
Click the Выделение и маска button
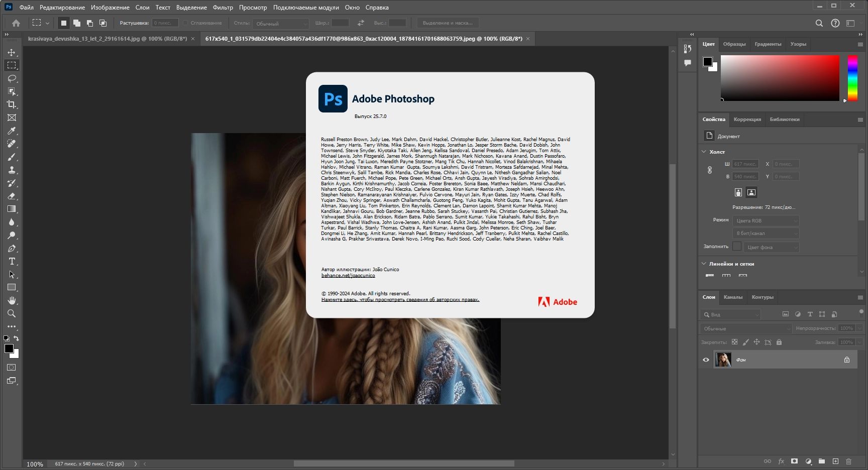point(448,23)
